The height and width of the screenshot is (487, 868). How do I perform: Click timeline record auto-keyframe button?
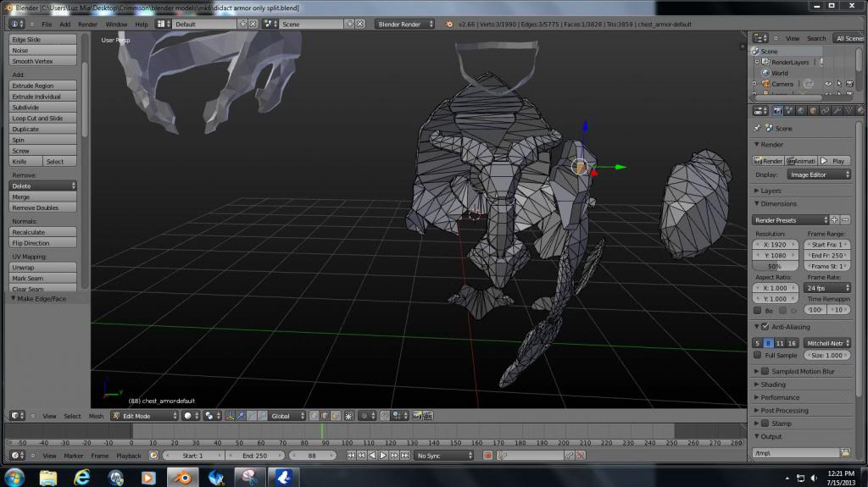487,456
